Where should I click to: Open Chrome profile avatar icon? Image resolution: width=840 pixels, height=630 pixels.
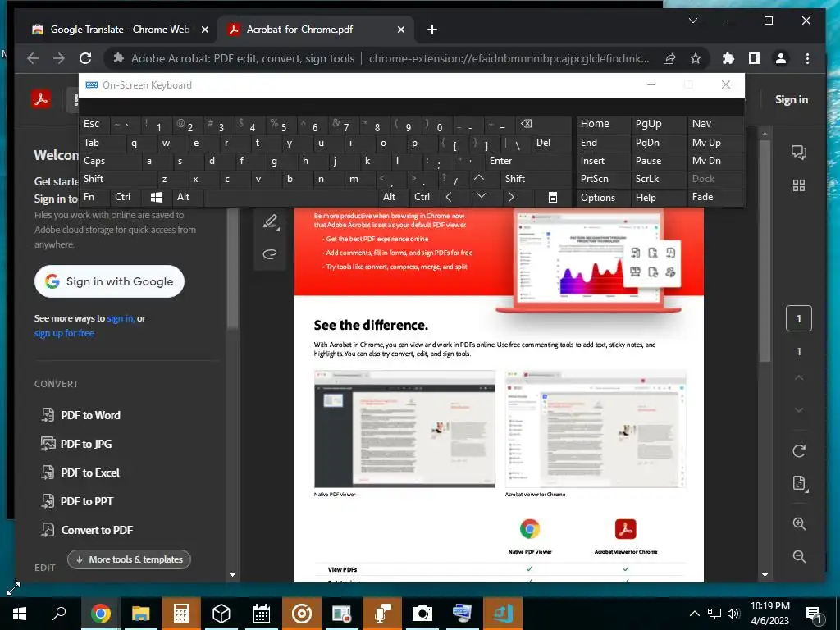(781, 58)
